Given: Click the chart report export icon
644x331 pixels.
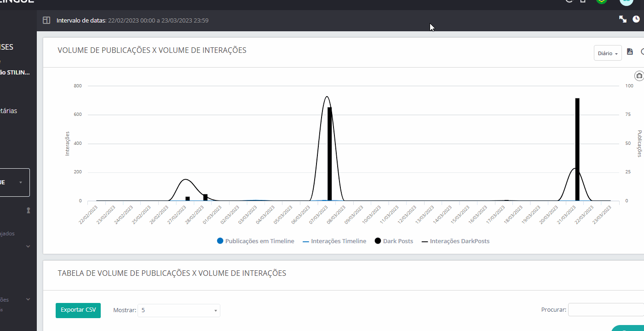Looking at the screenshot, I should pos(630,52).
